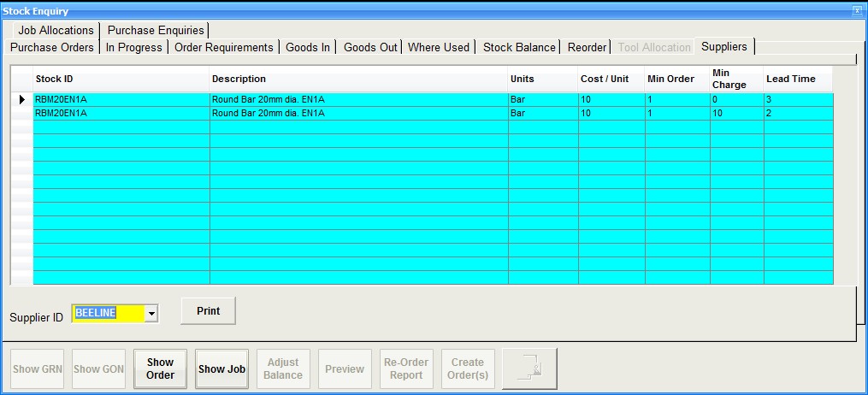Click the Show Job button
This screenshot has height=395, width=868.
[x=221, y=369]
